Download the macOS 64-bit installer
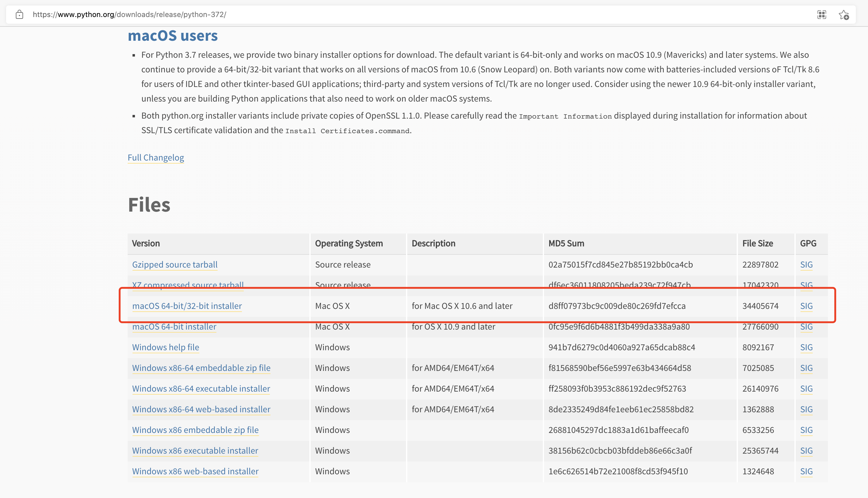The height and width of the screenshot is (498, 868). tap(174, 327)
